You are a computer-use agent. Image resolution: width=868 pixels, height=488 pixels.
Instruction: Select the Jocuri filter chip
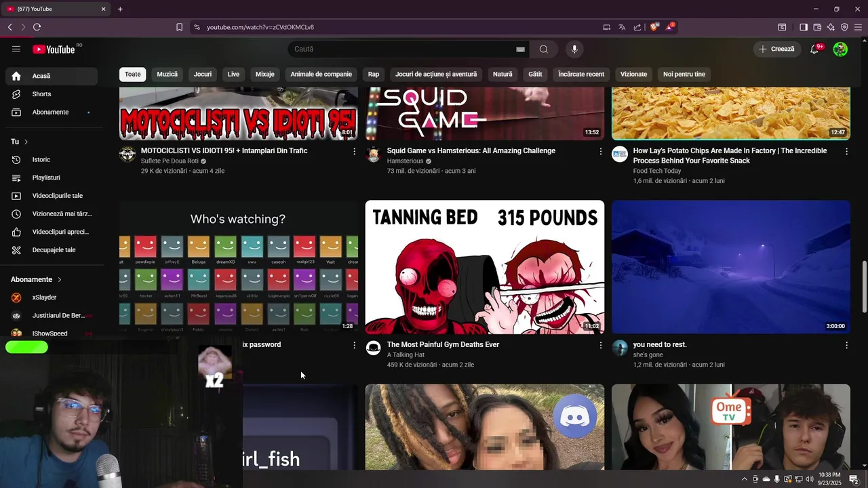tap(203, 74)
